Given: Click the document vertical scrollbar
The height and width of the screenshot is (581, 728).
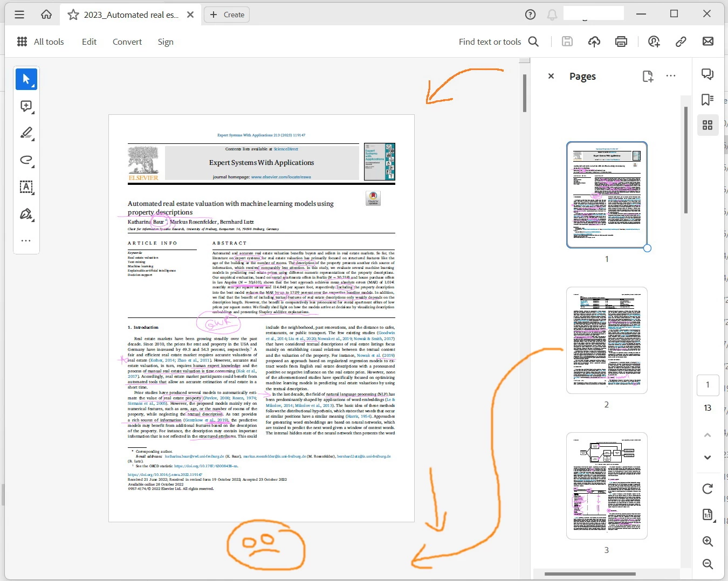Looking at the screenshot, I should (525, 93).
